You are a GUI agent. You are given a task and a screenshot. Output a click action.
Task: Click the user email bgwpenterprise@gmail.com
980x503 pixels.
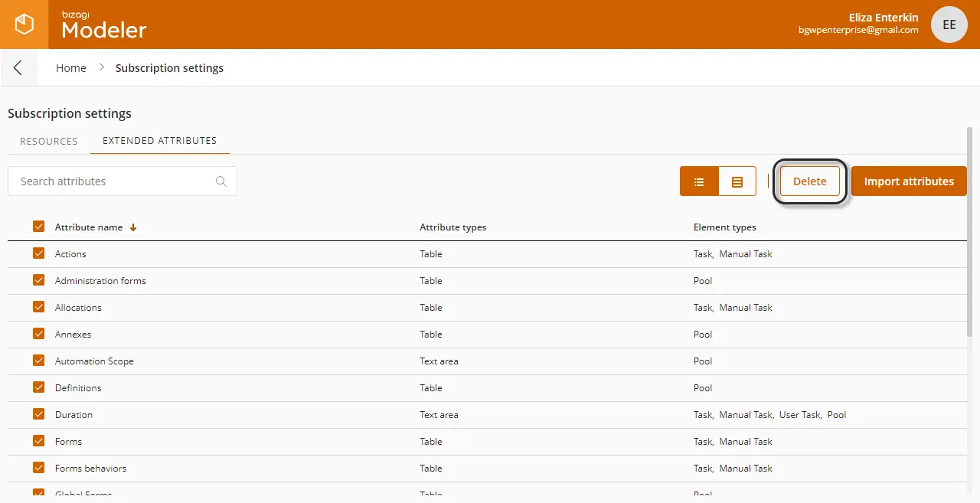click(x=858, y=31)
